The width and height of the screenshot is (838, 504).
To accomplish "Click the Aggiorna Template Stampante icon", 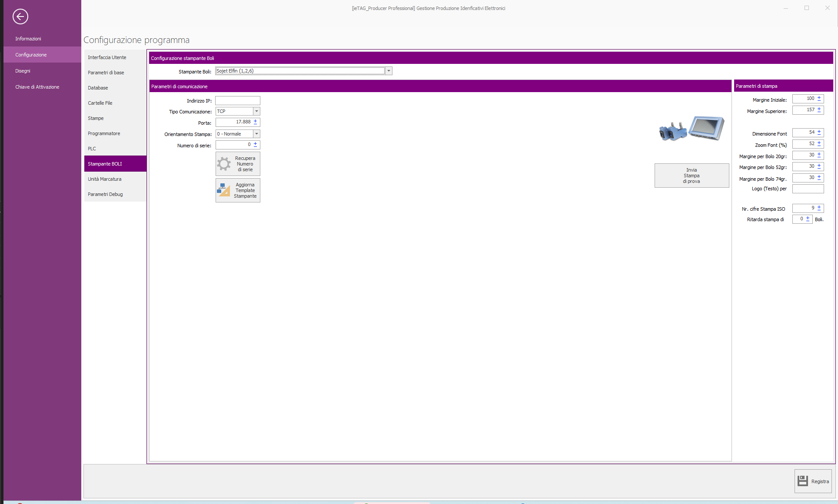I will [x=224, y=190].
